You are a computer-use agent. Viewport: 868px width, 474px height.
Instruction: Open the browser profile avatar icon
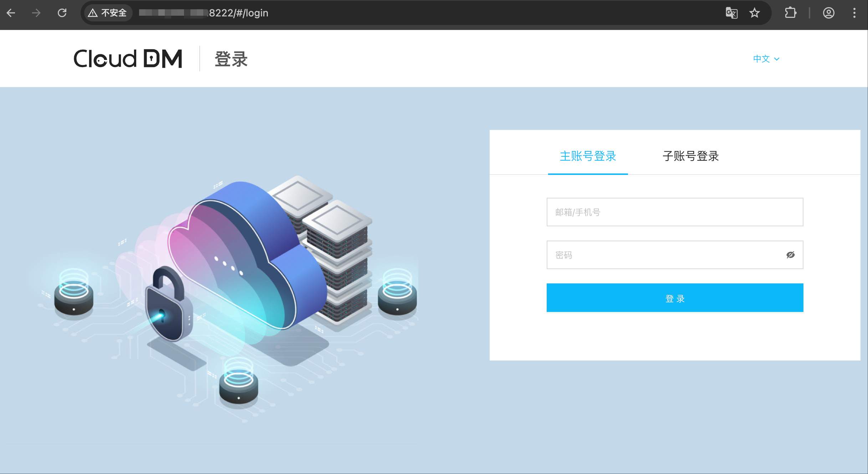828,13
